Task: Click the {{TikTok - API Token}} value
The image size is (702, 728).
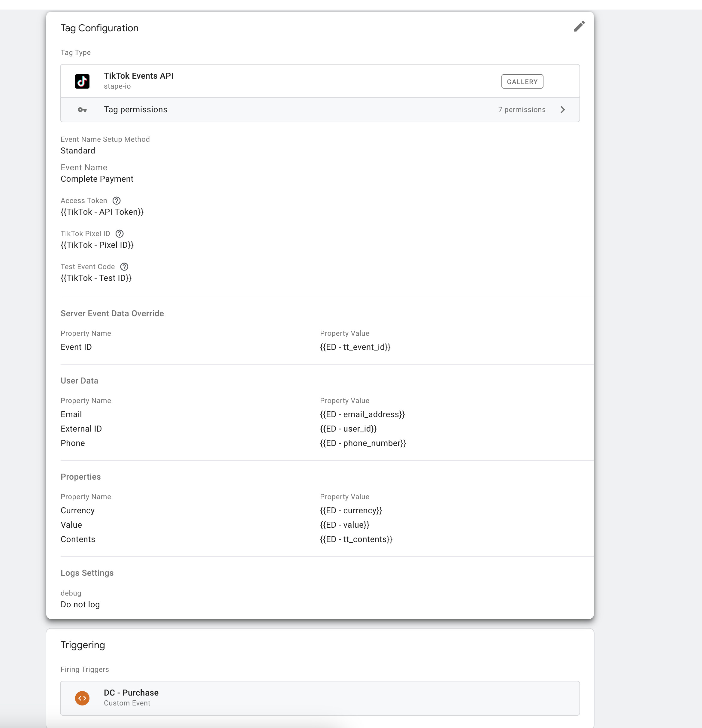Action: tap(102, 212)
